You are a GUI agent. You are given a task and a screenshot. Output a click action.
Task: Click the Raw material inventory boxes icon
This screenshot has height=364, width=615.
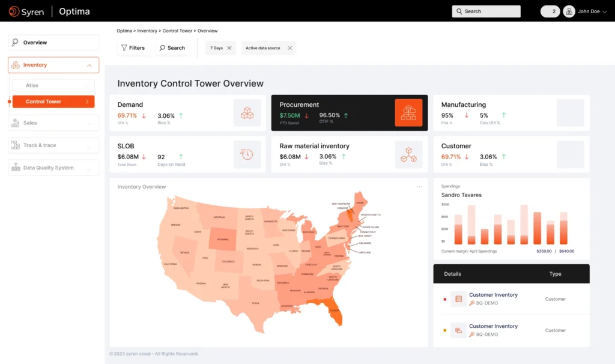pyautogui.click(x=408, y=154)
